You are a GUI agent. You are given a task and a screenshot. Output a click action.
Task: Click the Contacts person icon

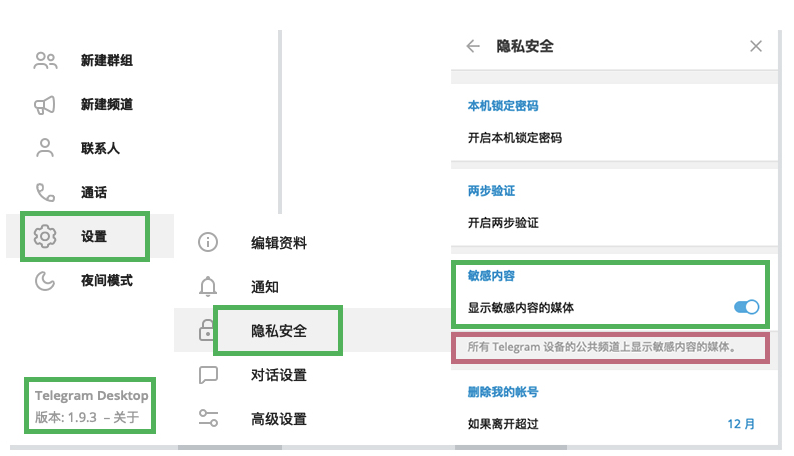click(x=45, y=149)
